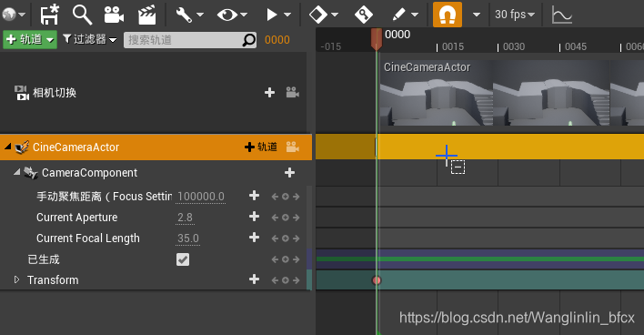
Task: Click the 0045 mark on timeline ruler
Action: pyautogui.click(x=576, y=46)
